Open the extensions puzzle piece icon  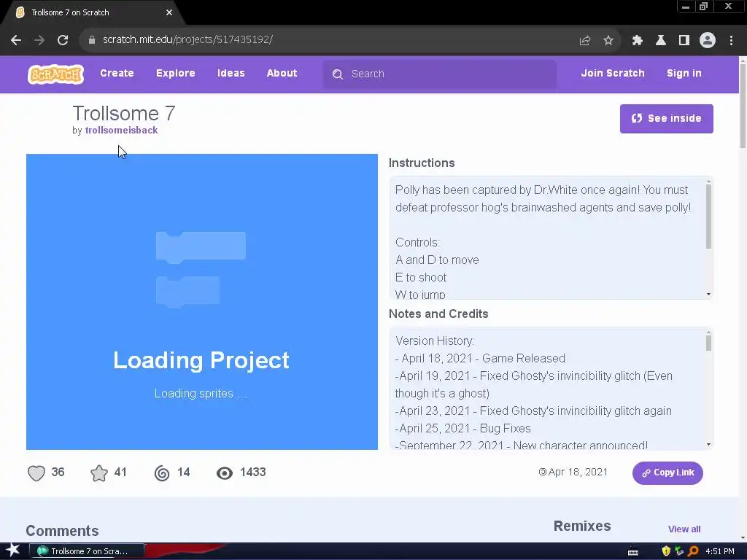pos(638,41)
